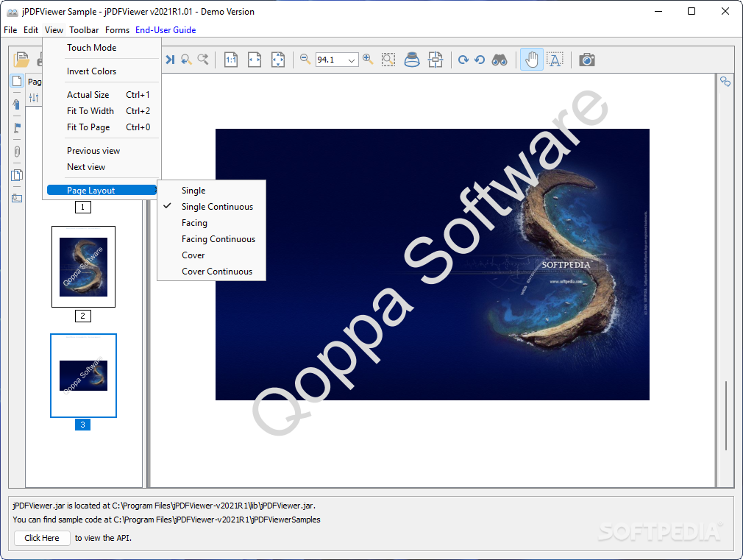Choose Facing Continuous layout
The width and height of the screenshot is (743, 560).
pyautogui.click(x=212, y=239)
